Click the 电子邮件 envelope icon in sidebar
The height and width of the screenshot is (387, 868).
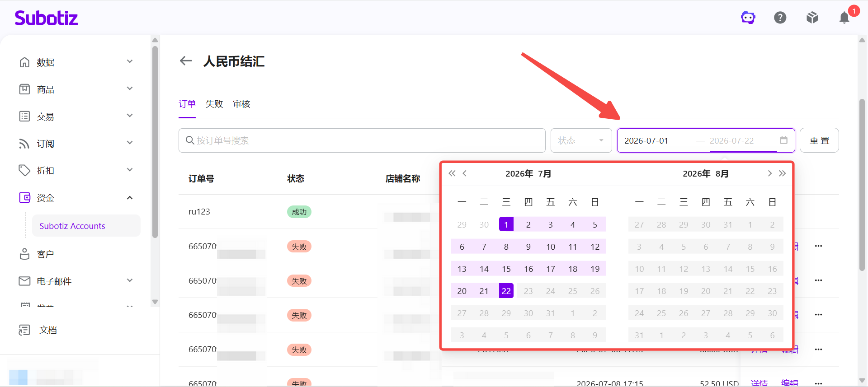tap(24, 281)
